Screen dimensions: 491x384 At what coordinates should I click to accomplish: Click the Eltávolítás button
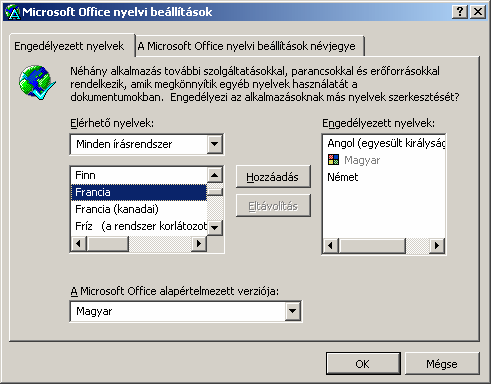click(x=273, y=206)
